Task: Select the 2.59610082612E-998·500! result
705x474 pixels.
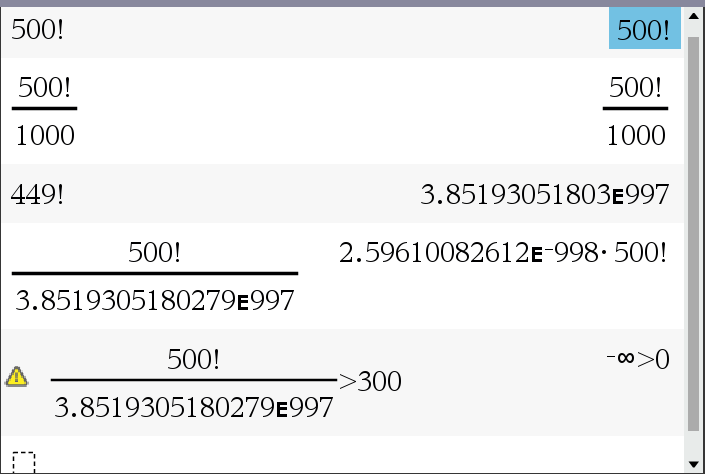Action: tap(503, 252)
